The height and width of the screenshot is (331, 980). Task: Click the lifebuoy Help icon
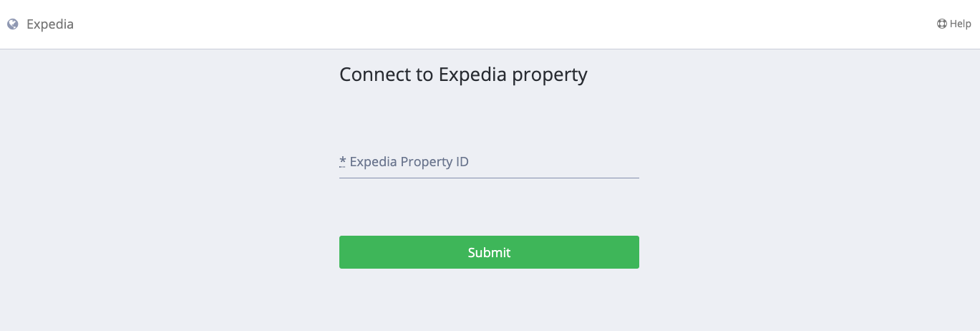(x=942, y=24)
